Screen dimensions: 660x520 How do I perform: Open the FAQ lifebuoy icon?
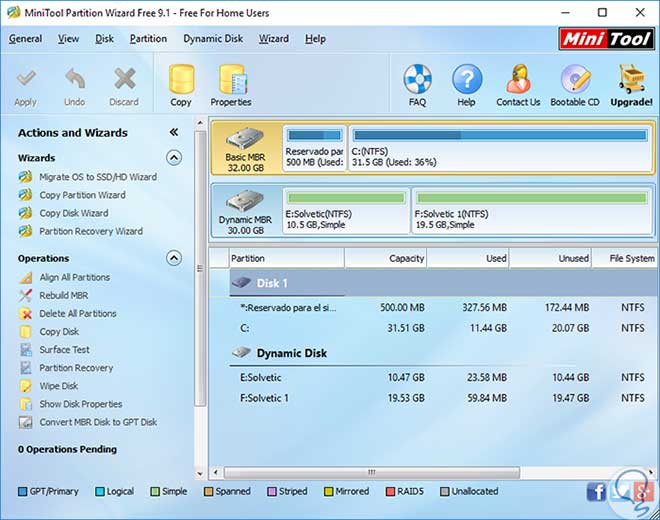coord(417,79)
